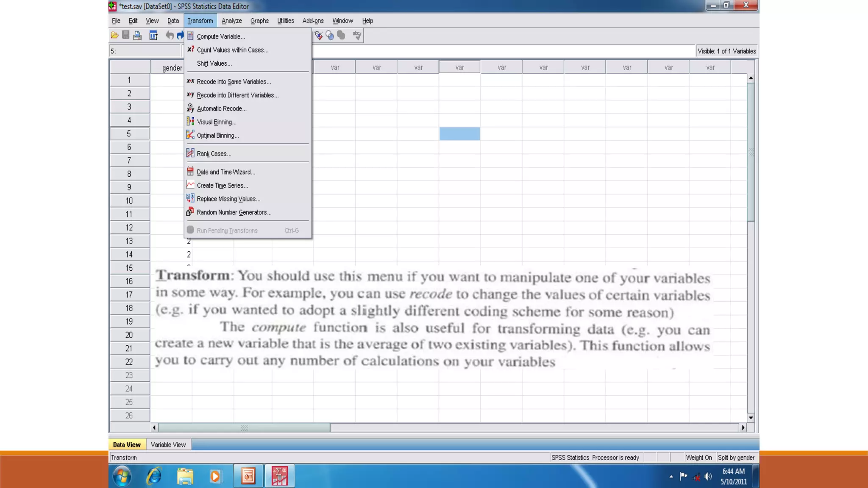
Task: Select Recode into Different Variables
Action: (x=237, y=95)
